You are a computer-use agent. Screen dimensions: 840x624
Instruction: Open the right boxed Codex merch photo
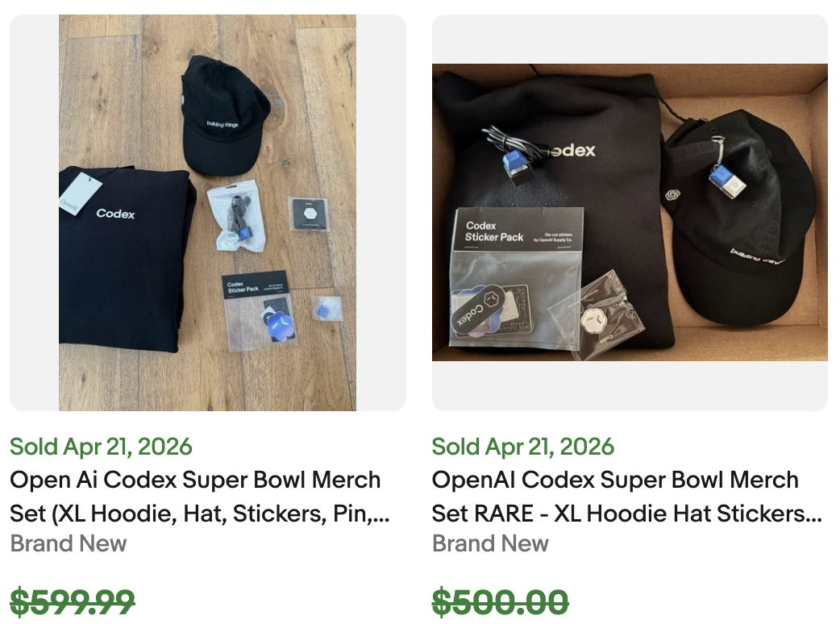pyautogui.click(x=630, y=211)
